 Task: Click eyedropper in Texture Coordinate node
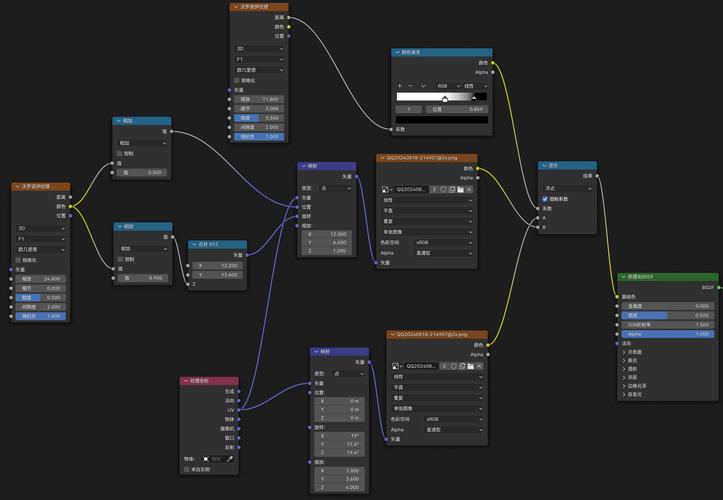(230, 459)
